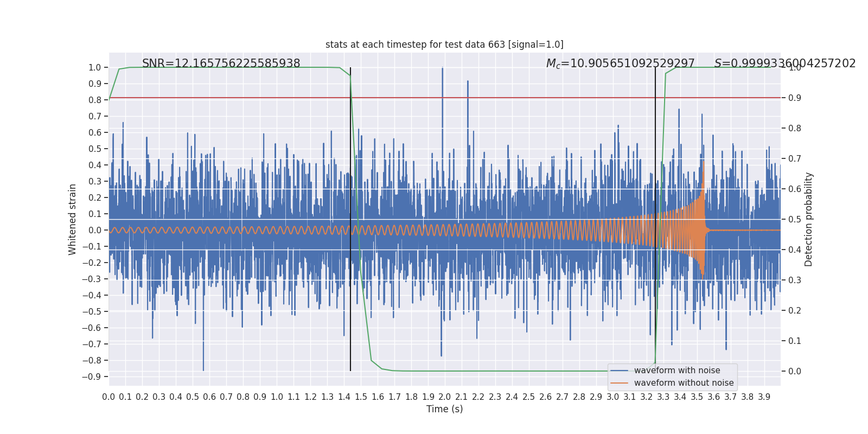Viewport: 868px width, 434px height.
Task: Click the 2.6 tick label on the Time axis
Action: [546, 397]
